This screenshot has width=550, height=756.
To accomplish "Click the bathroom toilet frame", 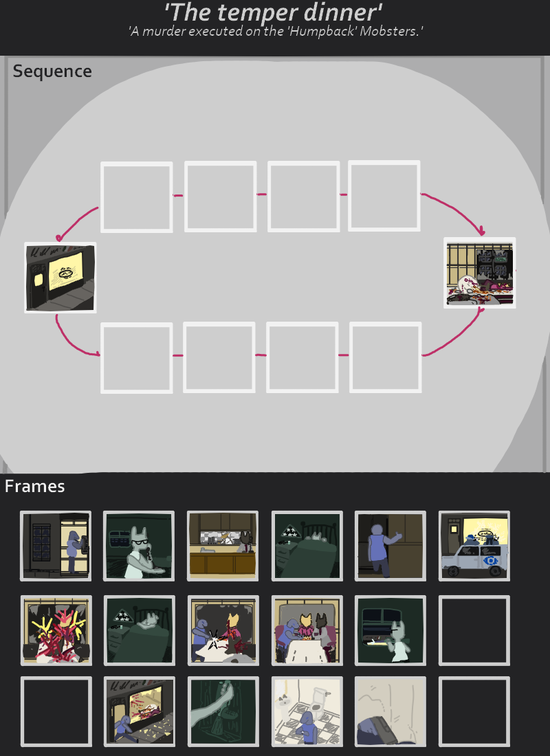I will (x=307, y=711).
